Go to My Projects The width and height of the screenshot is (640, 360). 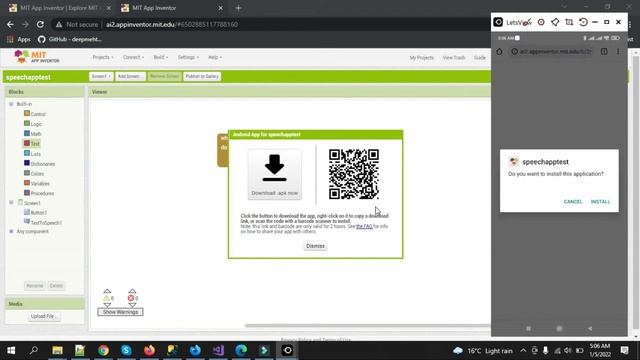(422, 58)
